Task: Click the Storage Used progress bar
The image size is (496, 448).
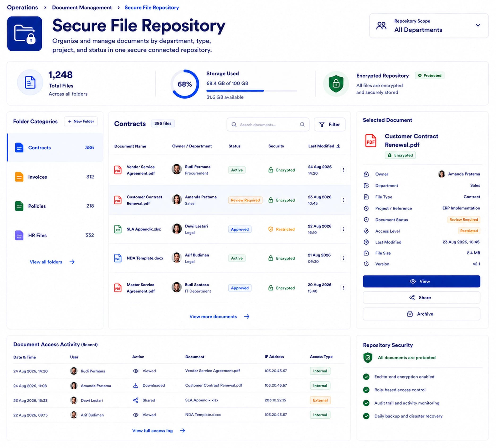Action: point(252,90)
